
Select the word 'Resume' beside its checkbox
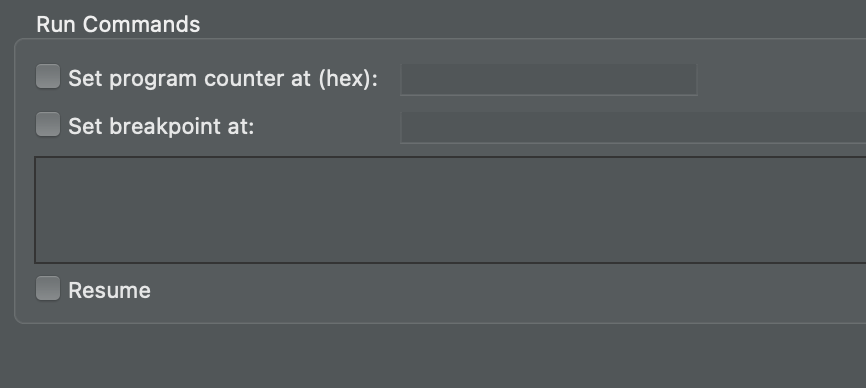[109, 291]
